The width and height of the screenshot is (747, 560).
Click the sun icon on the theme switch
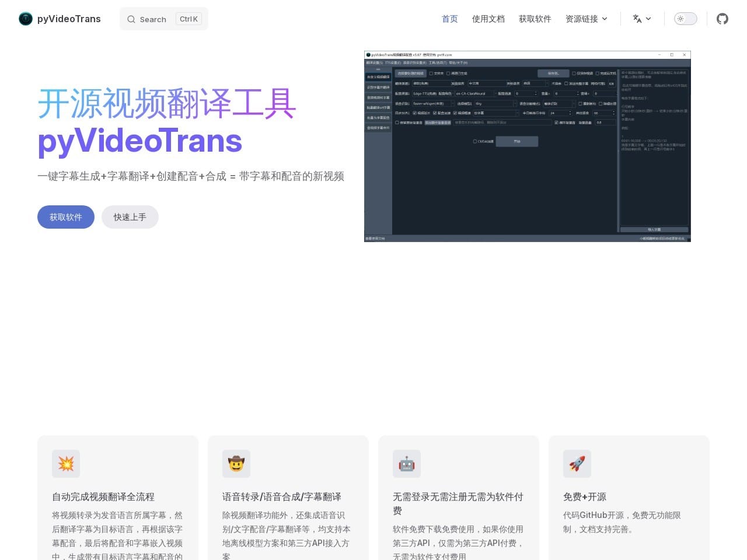coord(680,19)
